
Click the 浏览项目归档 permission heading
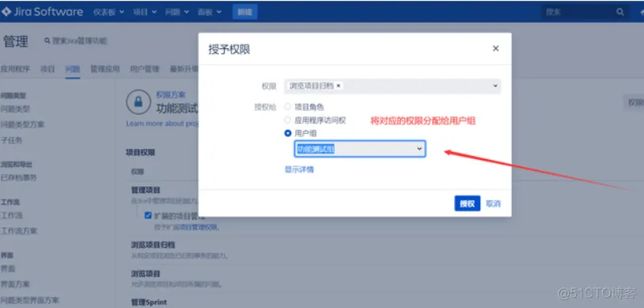click(x=153, y=245)
